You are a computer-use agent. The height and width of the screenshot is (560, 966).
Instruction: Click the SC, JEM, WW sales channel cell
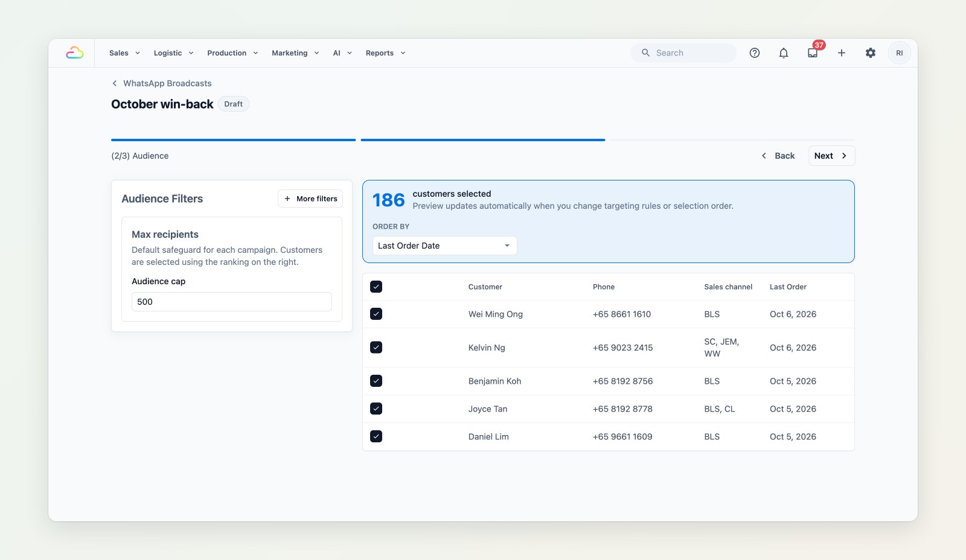pos(721,348)
